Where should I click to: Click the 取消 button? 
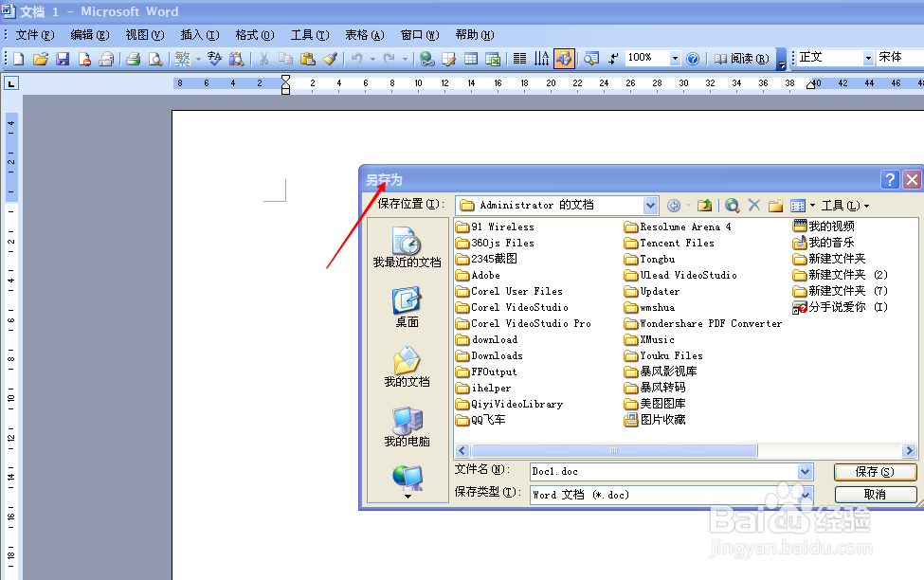click(x=875, y=494)
